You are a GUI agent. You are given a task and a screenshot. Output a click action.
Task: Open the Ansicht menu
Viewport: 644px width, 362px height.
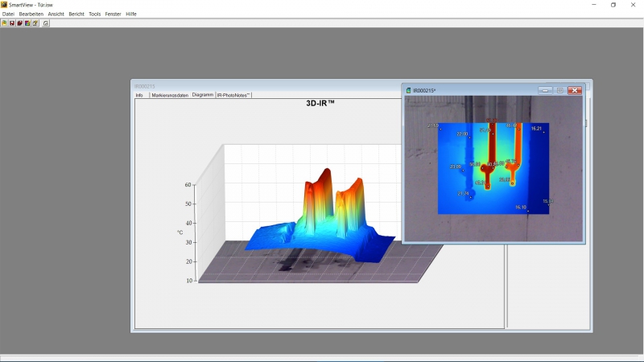pos(56,14)
